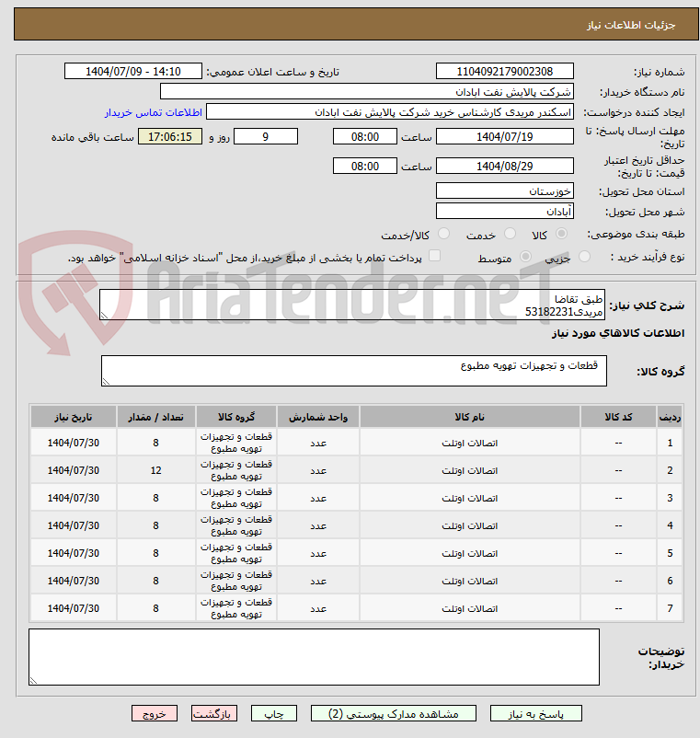Click the need number field 1104092179002308
Viewport: 700px width, 738px height.
click(505, 71)
